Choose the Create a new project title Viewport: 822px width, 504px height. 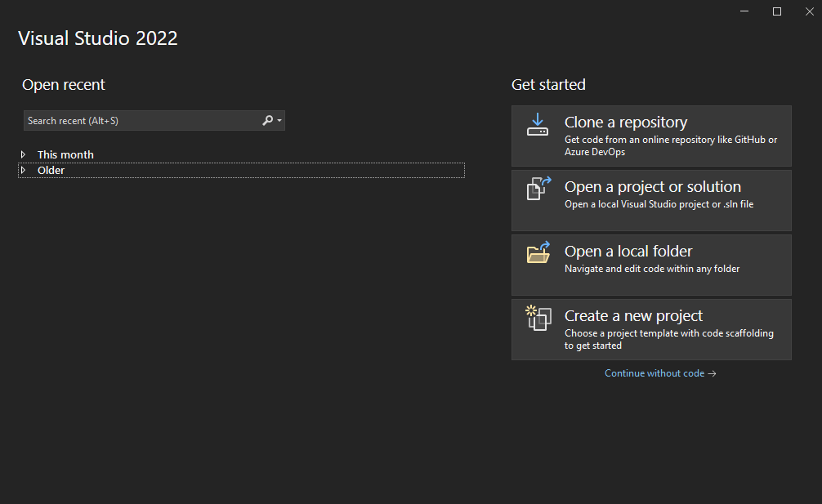633,316
